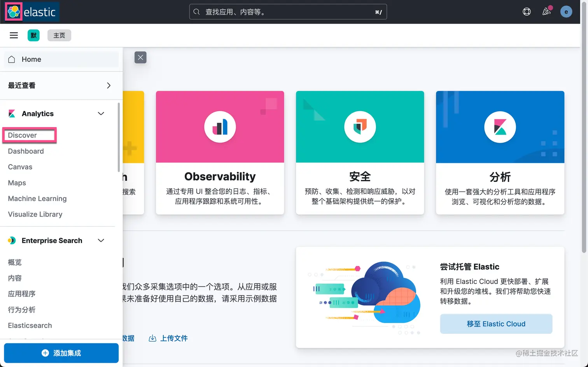Click the 上传文件 link

click(174, 338)
